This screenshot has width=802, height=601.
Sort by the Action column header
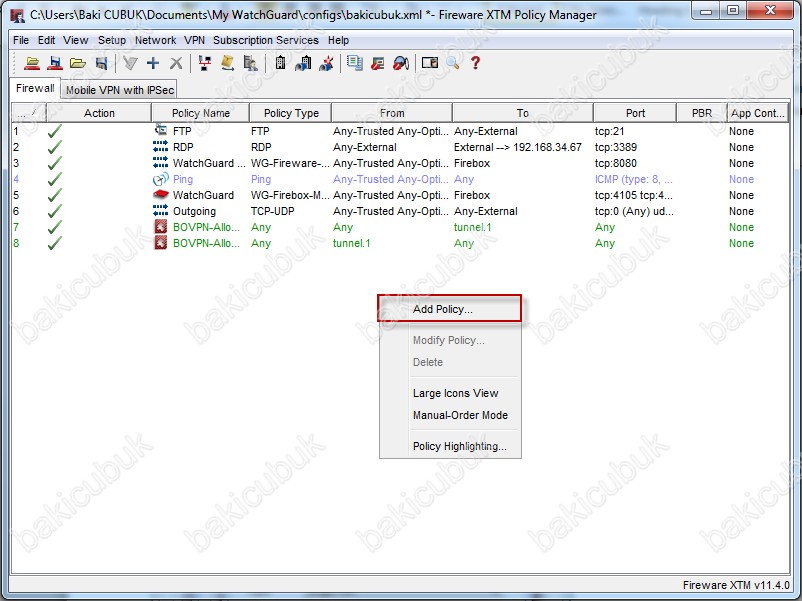pyautogui.click(x=99, y=113)
